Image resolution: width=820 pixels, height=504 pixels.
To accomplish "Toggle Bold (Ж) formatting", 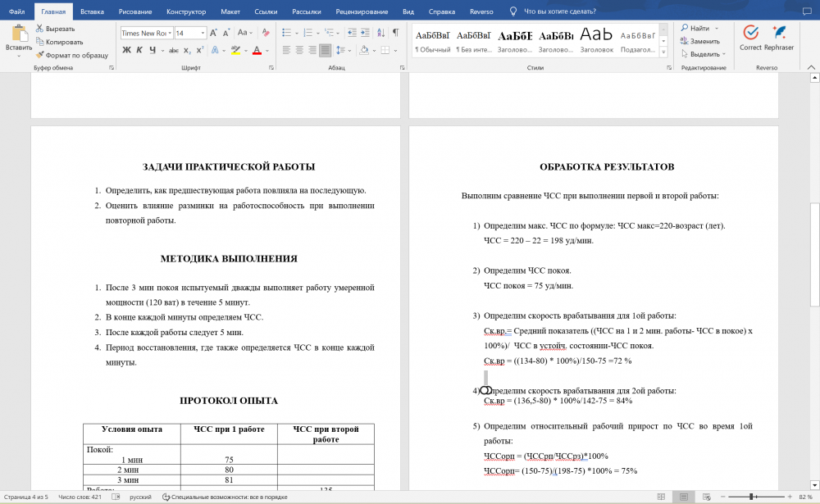I will pos(126,50).
